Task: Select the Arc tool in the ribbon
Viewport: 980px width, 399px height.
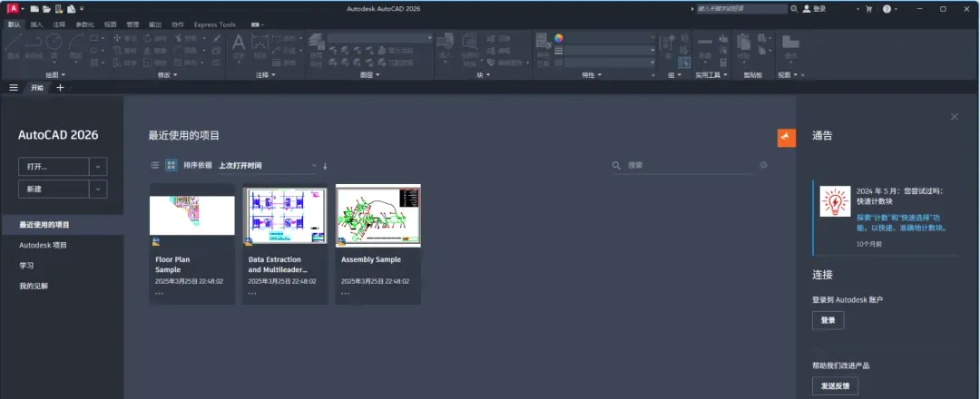Action: click(76, 43)
